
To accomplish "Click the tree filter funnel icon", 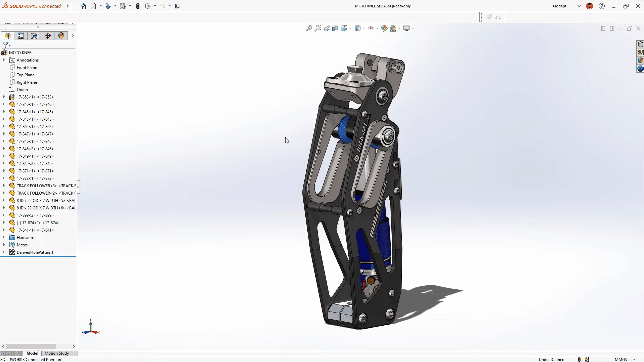I will (6, 45).
